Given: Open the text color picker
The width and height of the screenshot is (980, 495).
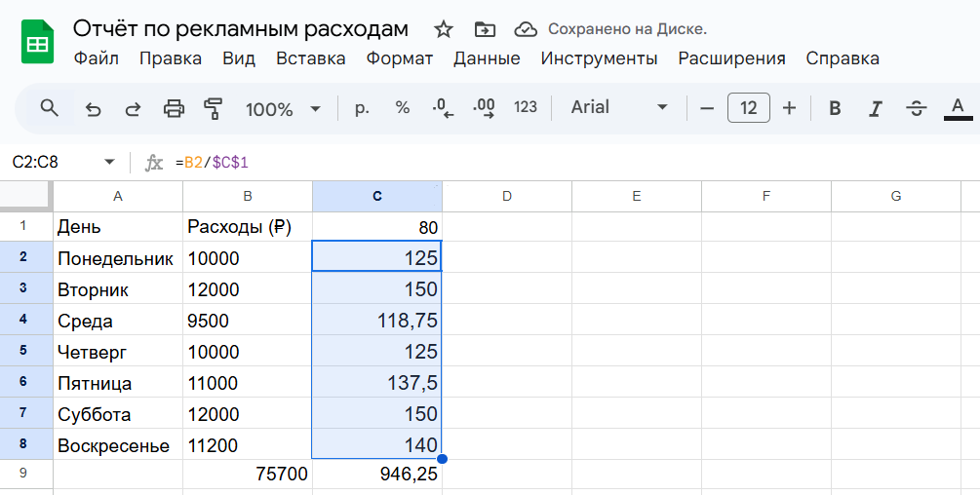Looking at the screenshot, I should point(958,108).
